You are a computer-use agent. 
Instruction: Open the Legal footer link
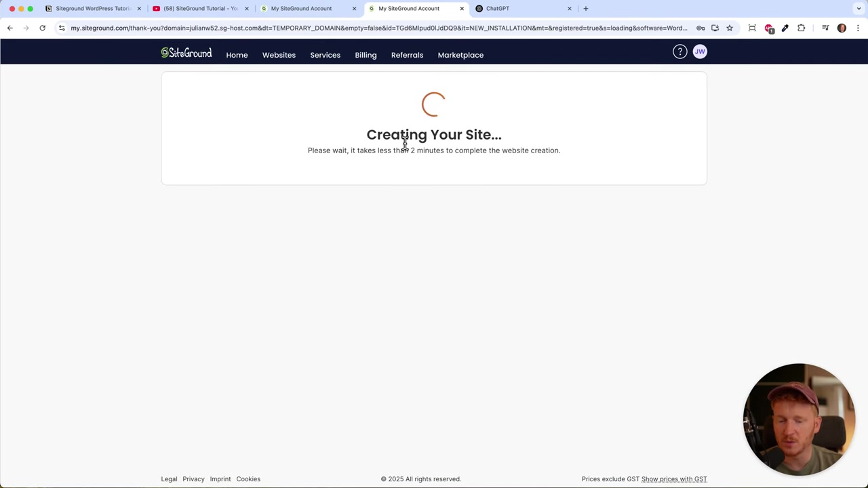click(169, 479)
